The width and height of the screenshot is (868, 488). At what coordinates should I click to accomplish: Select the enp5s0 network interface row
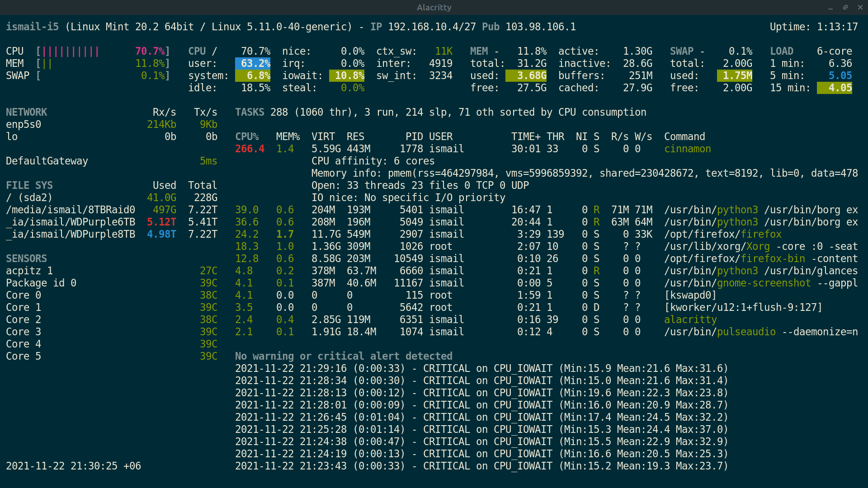tap(112, 125)
